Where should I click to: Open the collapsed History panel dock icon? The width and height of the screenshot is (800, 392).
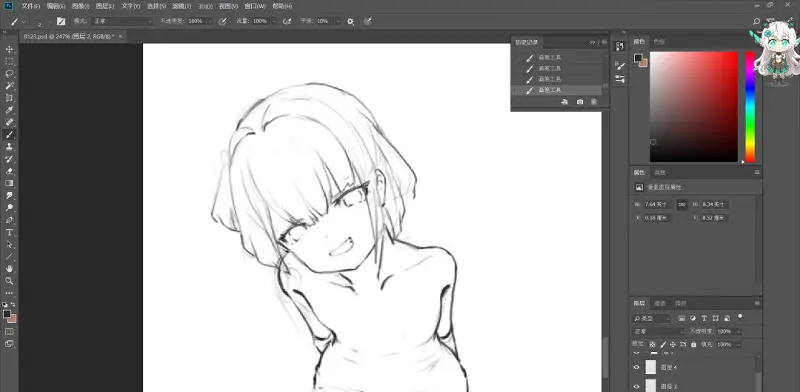619,46
